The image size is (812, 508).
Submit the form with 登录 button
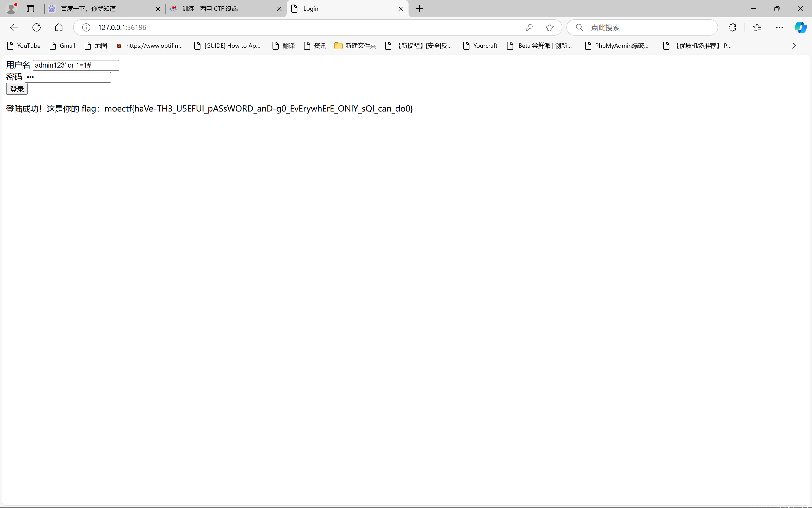point(17,89)
